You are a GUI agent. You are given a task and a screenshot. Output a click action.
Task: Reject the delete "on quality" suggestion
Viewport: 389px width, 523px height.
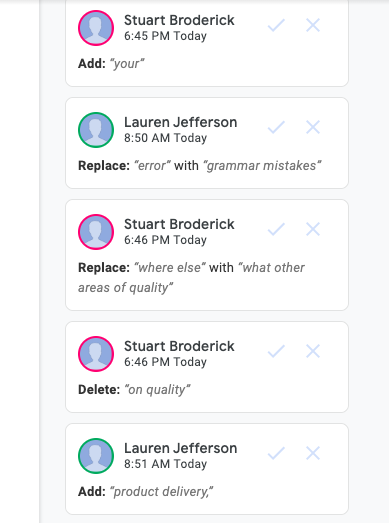point(313,352)
